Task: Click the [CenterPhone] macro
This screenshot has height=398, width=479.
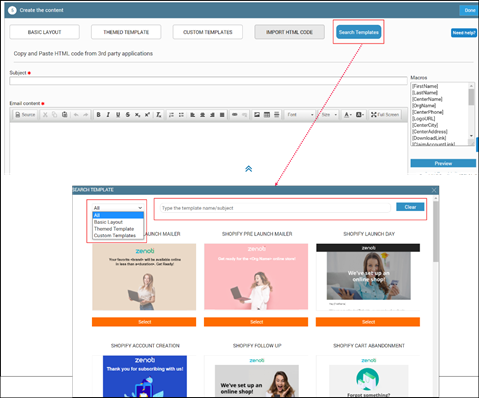Action: tap(428, 112)
